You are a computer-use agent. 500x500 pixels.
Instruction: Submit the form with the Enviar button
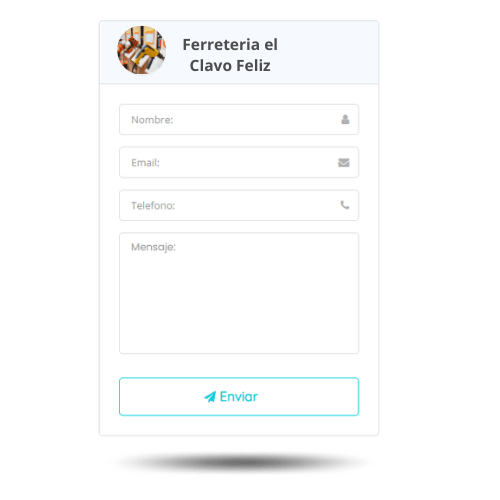pos(239,397)
